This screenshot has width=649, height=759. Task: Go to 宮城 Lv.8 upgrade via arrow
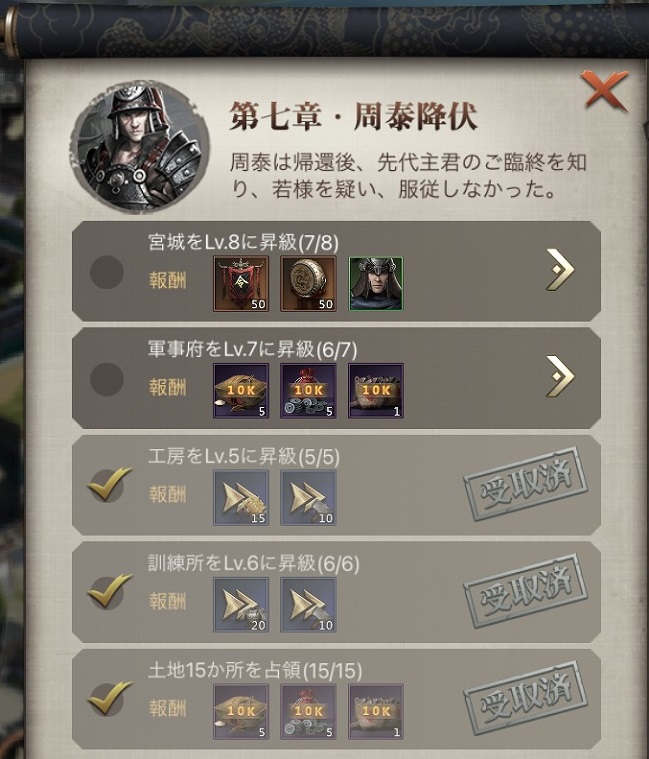(x=560, y=270)
